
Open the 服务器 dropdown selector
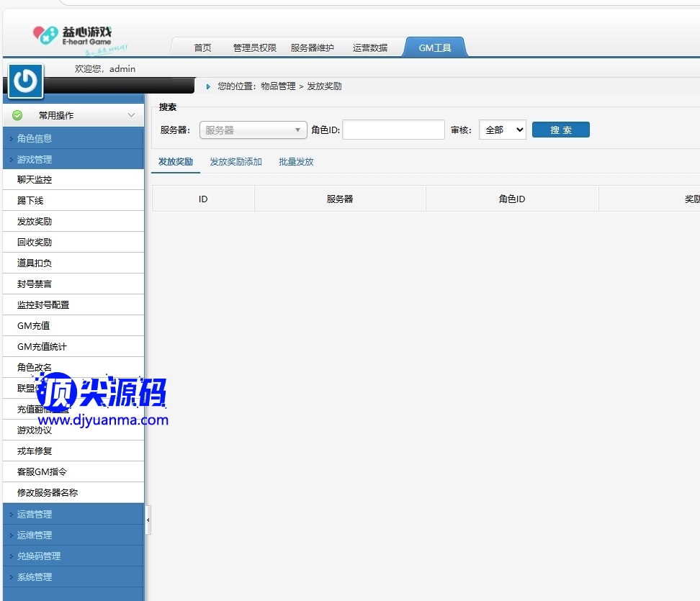pyautogui.click(x=253, y=130)
